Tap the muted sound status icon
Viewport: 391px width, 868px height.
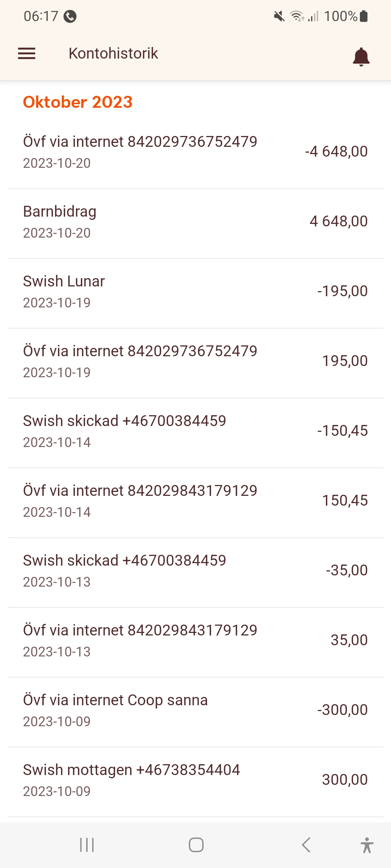pos(279,16)
